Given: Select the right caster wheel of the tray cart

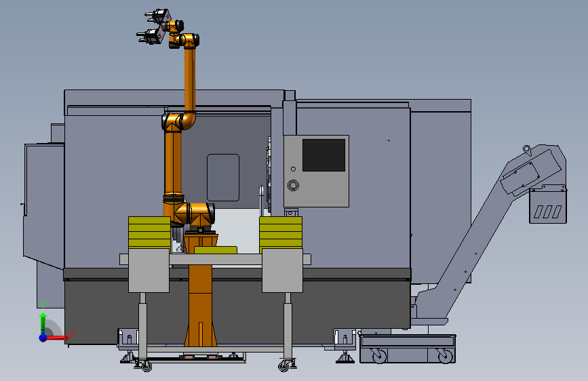Looking at the screenshot, I should tap(284, 365).
